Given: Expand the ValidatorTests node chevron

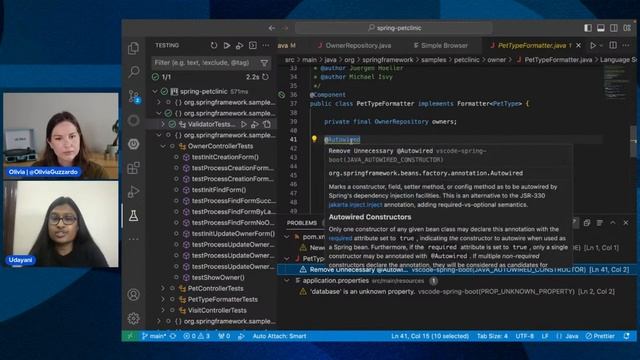Looking at the screenshot, I should [x=163, y=124].
